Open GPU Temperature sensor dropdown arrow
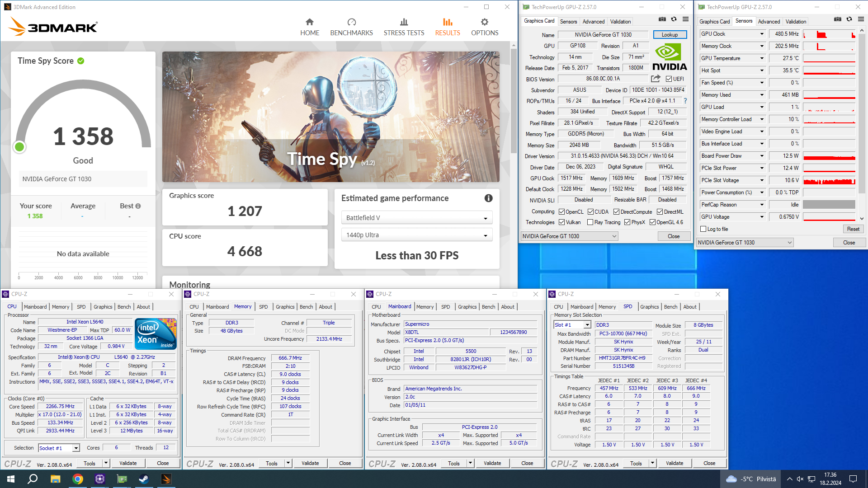The width and height of the screenshot is (868, 488). pyautogui.click(x=762, y=58)
